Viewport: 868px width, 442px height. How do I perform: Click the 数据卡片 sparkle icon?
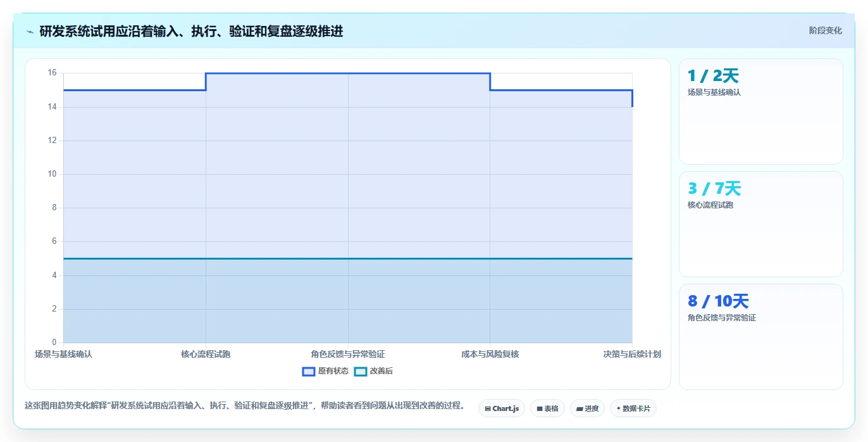point(619,408)
